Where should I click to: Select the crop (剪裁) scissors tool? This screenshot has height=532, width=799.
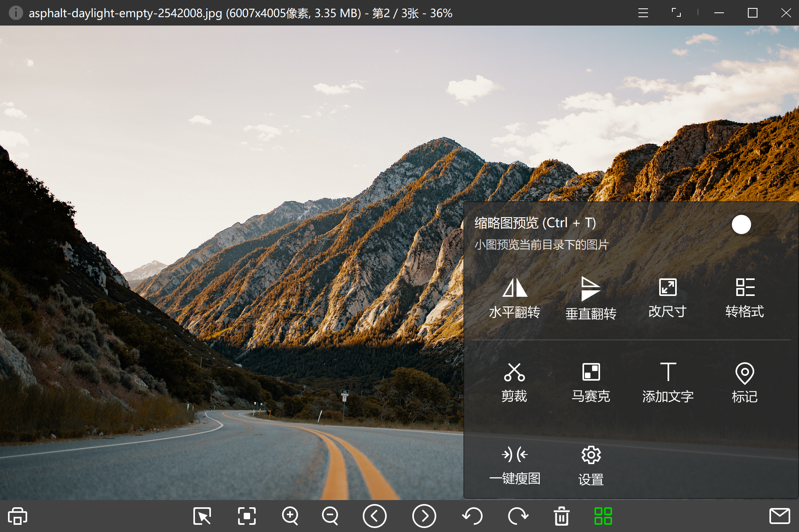coord(514,372)
